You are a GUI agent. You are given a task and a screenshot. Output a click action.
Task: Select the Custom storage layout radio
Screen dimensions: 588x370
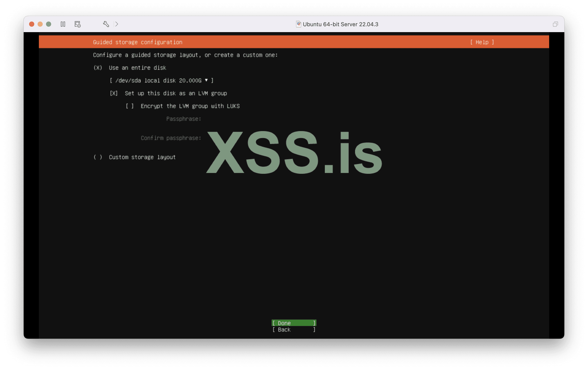click(x=98, y=157)
